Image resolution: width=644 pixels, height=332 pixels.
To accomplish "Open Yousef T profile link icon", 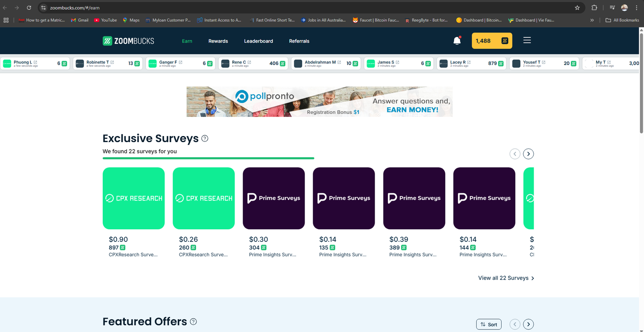I will pos(544,62).
